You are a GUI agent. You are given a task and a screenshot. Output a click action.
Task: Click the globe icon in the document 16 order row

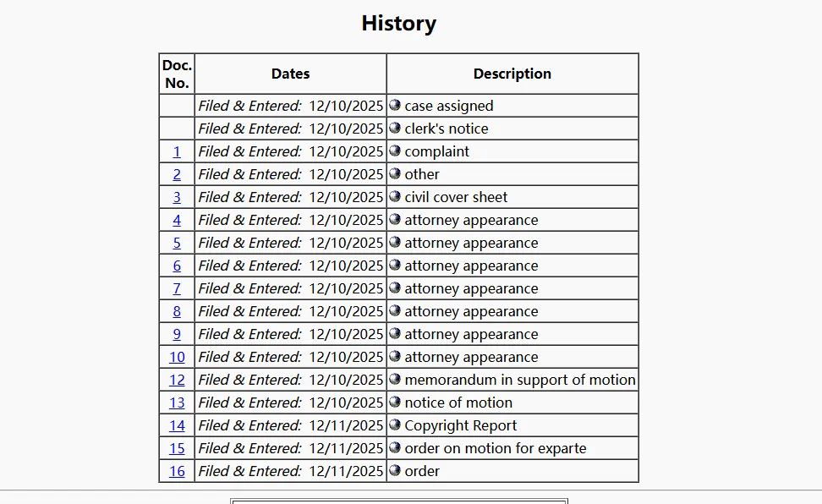click(395, 471)
